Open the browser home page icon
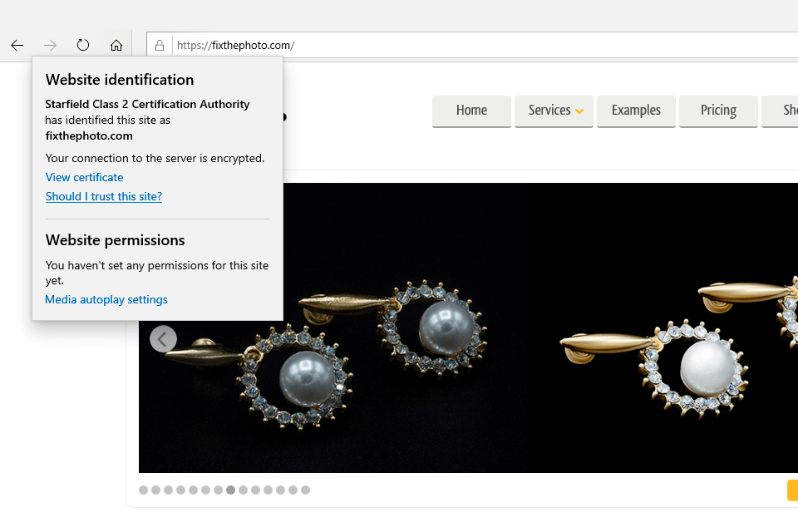This screenshot has width=798, height=532. (x=116, y=46)
